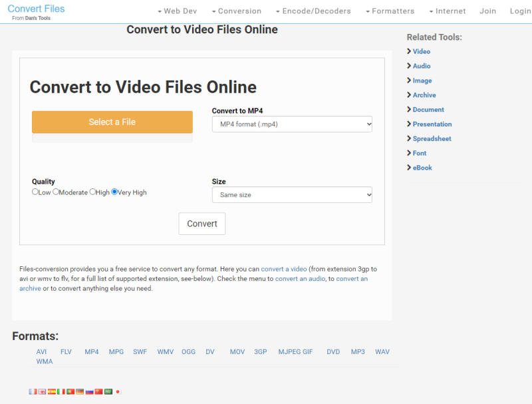This screenshot has height=404, width=532.
Task: Select Low quality option
Action: 35,192
